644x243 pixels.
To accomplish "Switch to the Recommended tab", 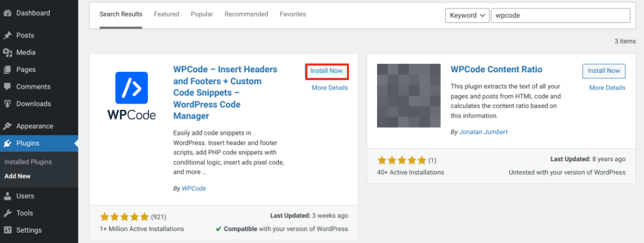I will tap(246, 14).
